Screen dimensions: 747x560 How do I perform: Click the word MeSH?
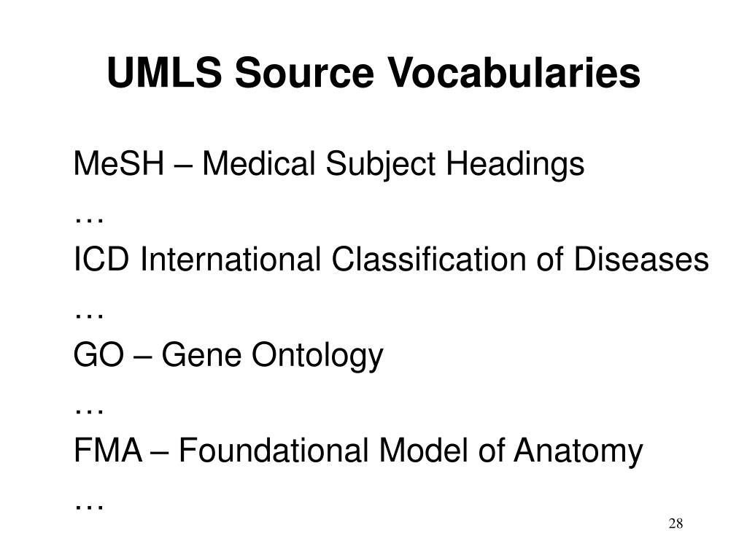pos(119,164)
